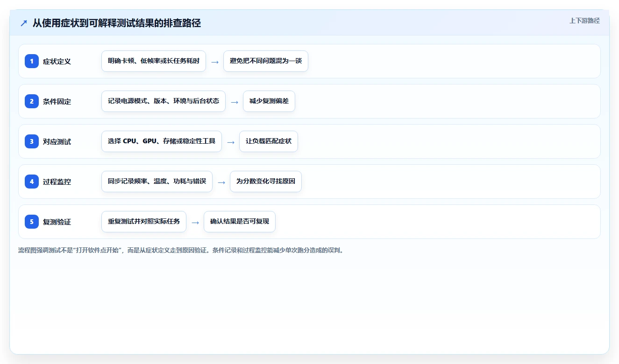Click the 条件固定 step label
This screenshot has width=619, height=364.
(x=57, y=101)
